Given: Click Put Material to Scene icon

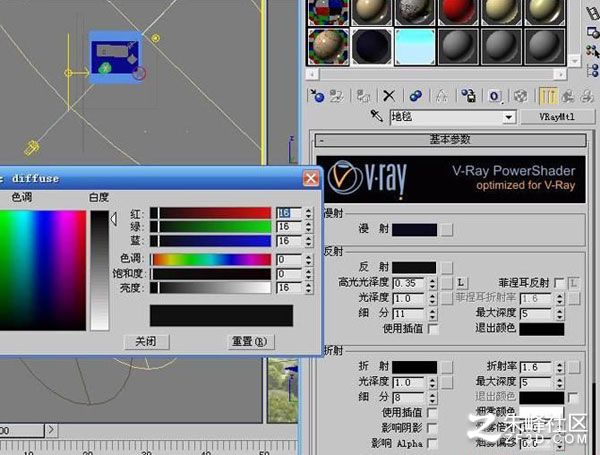Looking at the screenshot, I should pyautogui.click(x=337, y=96).
